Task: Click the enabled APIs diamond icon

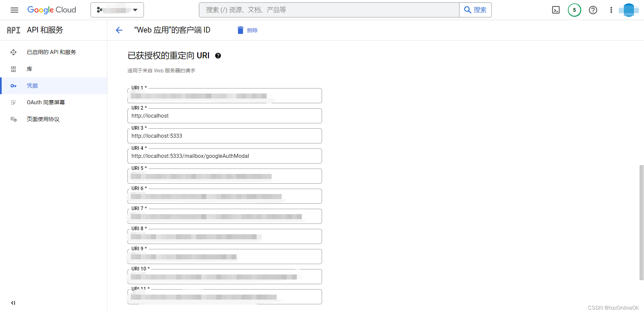Action: [13, 52]
